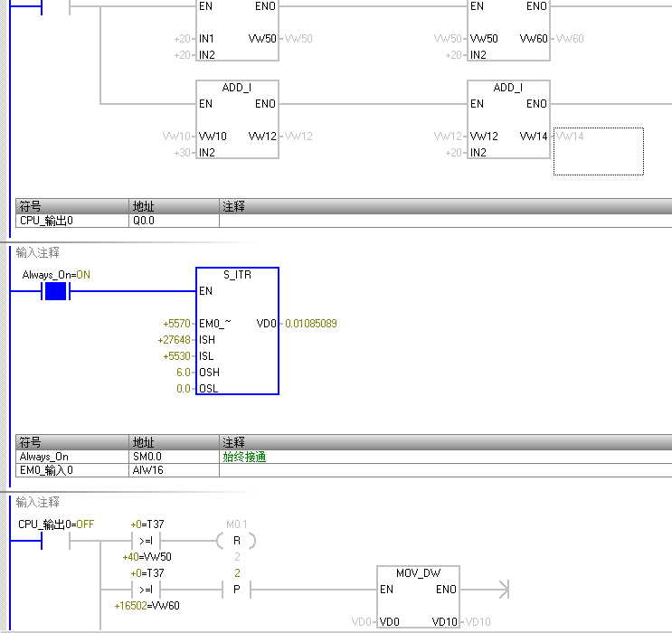Click the dotted selection cell beside VW14
Viewport: 672px width, 633px height.
pos(598,151)
